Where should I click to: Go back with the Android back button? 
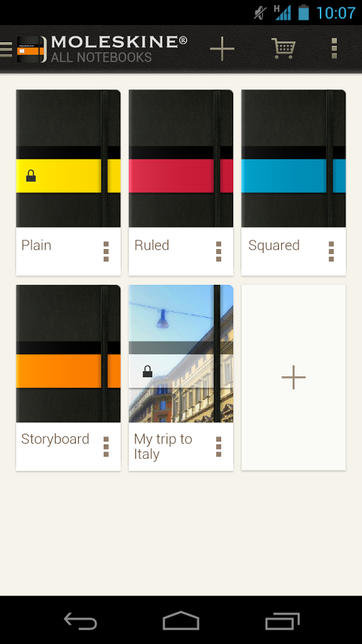pyautogui.click(x=80, y=621)
